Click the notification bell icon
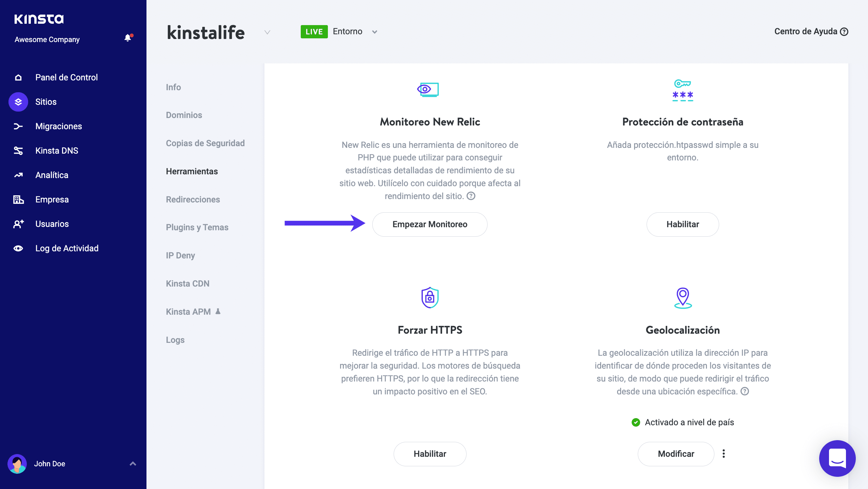Image resolution: width=868 pixels, height=489 pixels. point(128,38)
